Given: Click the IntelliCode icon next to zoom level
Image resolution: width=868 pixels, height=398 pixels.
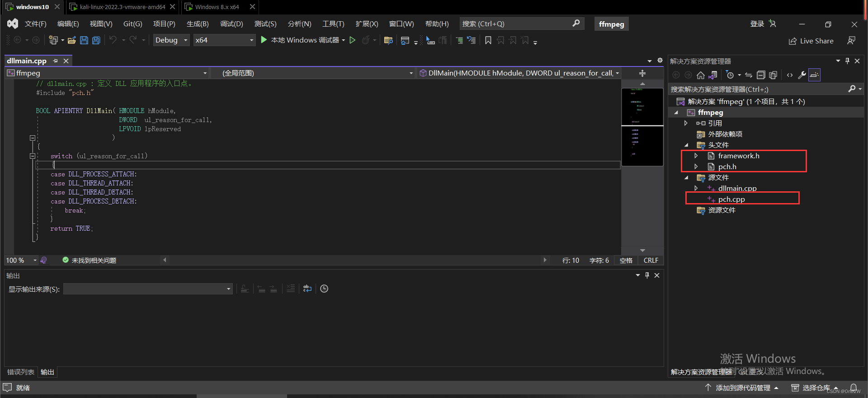Looking at the screenshot, I should pos(44,261).
